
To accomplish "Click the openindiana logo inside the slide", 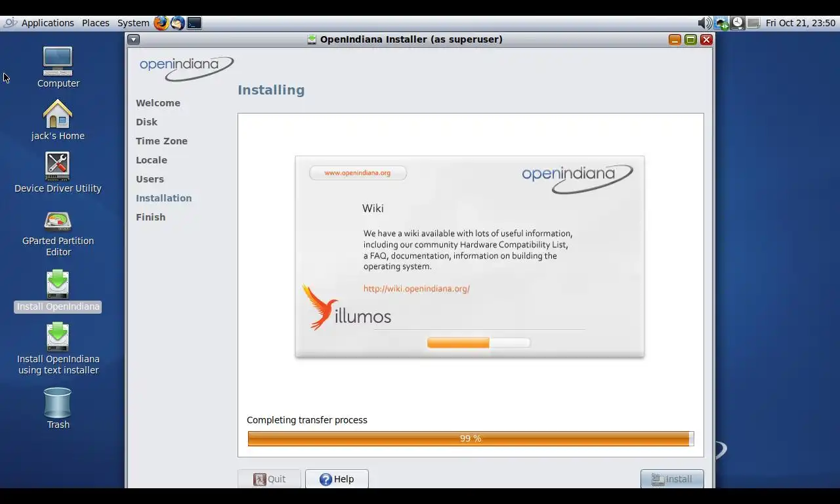I will [x=577, y=178].
